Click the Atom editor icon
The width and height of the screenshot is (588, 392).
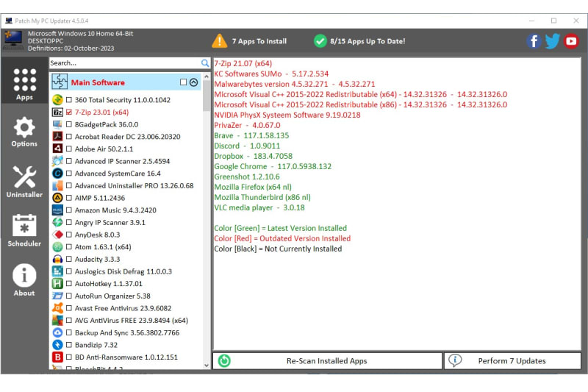pos(57,247)
